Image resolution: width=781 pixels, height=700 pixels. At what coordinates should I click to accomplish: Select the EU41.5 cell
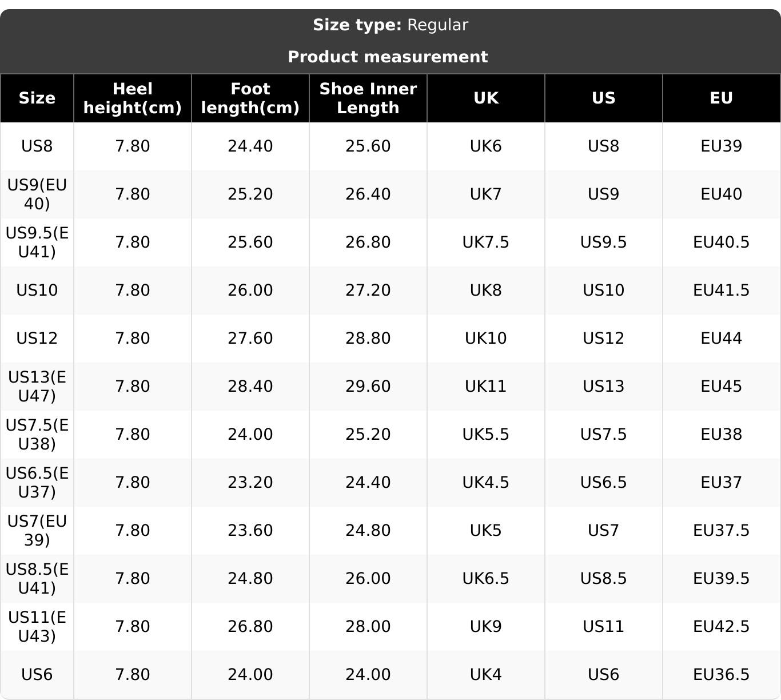tap(722, 290)
